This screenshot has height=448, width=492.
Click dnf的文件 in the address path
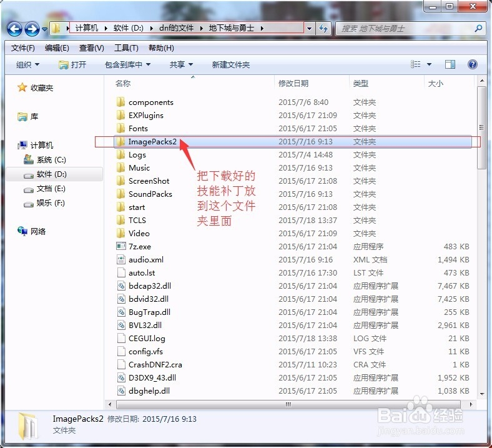click(176, 28)
